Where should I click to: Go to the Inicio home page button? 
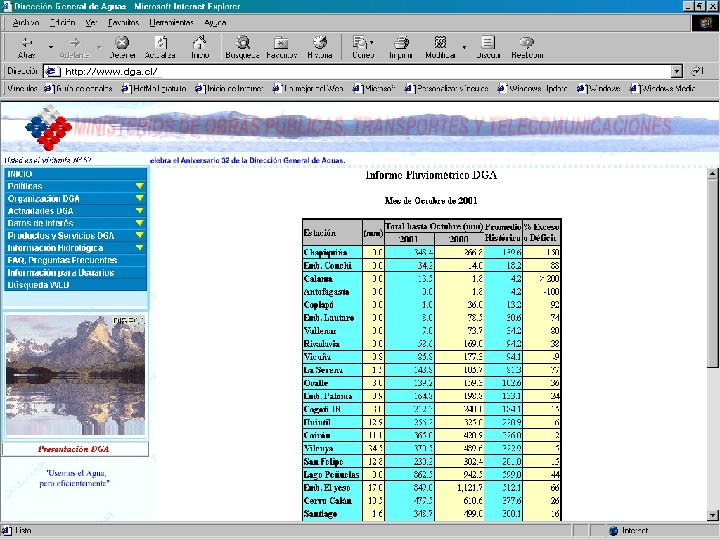point(200,47)
